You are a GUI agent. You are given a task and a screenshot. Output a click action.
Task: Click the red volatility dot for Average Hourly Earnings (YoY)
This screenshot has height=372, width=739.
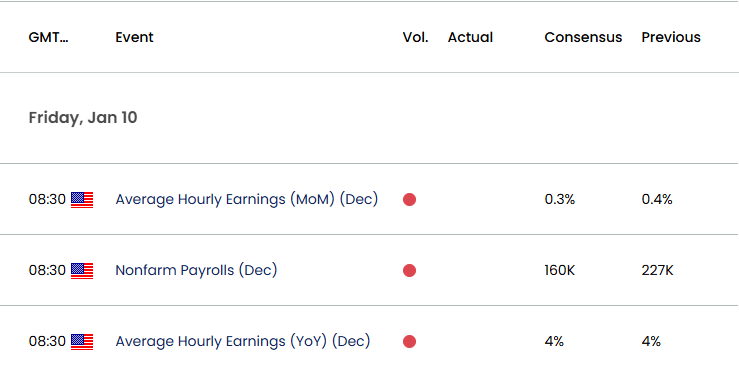(x=410, y=341)
